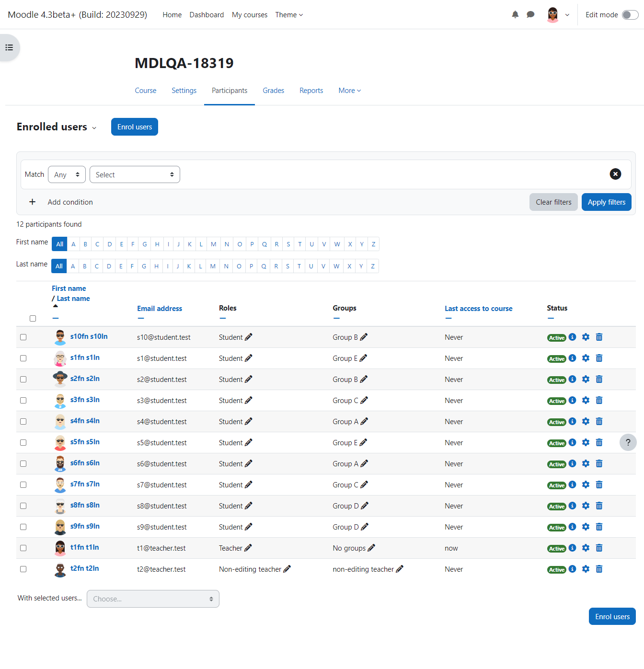Screen dimensions: 644x669
Task: Open the Settings tab
Action: (x=184, y=91)
